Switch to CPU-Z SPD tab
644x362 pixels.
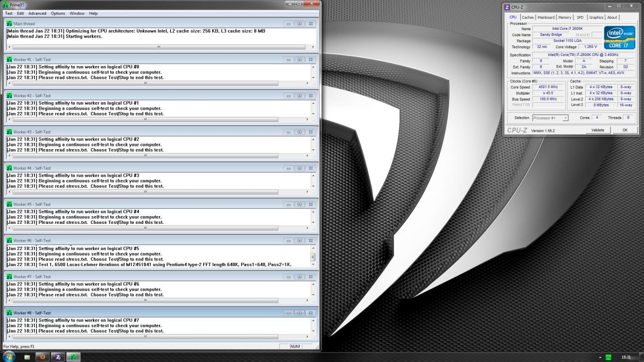[x=580, y=17]
